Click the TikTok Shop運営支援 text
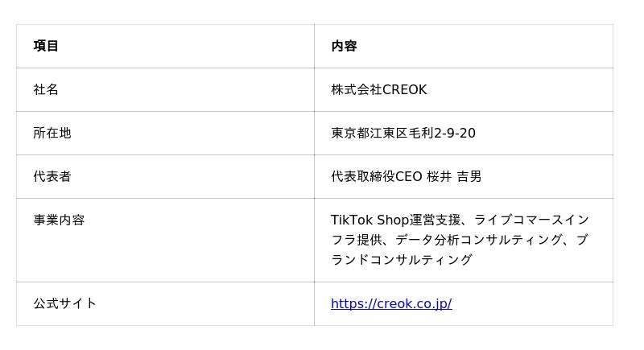Screen dimensions: 644x350 394,220
